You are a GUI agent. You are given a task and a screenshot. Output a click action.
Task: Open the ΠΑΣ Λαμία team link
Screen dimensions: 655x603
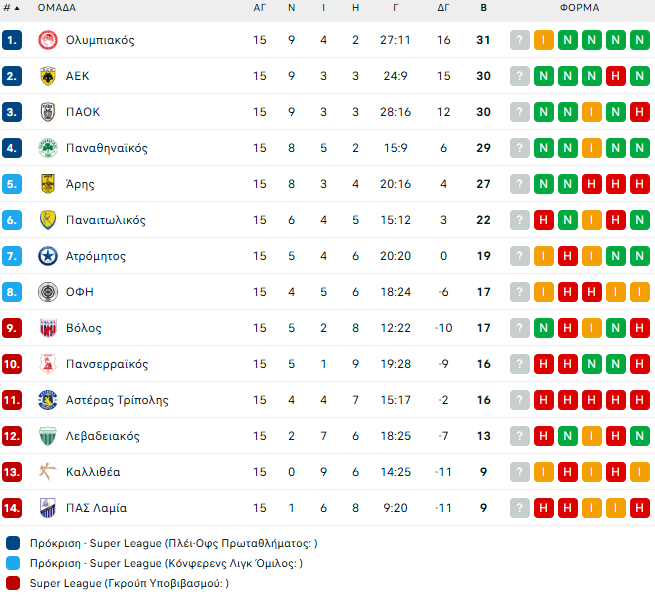(x=96, y=508)
